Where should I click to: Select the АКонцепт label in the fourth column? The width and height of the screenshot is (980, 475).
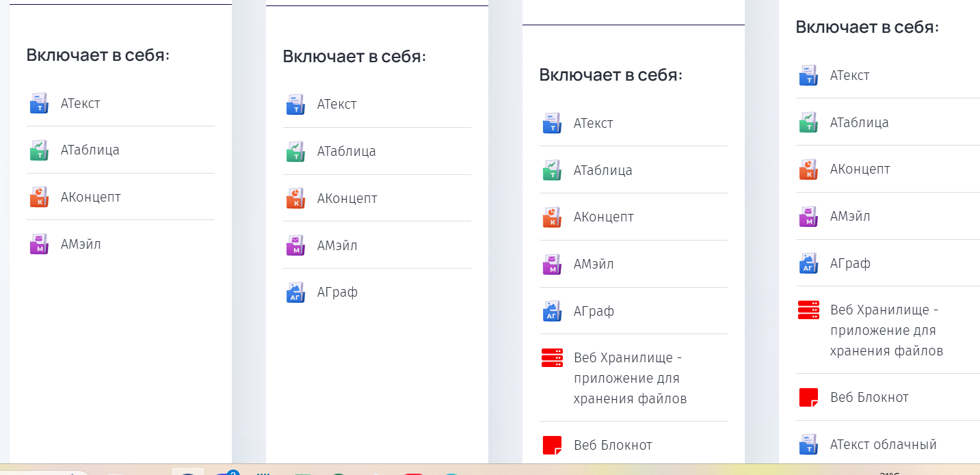click(x=860, y=169)
